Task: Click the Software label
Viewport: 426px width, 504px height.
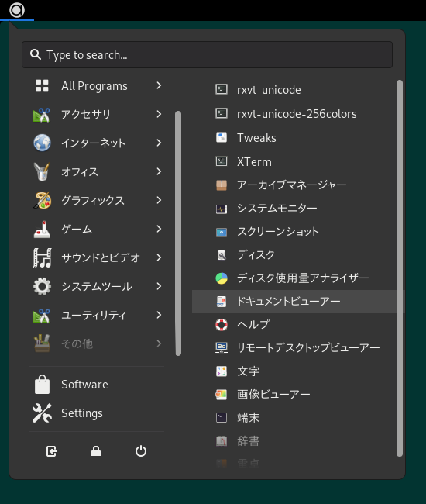Action: (84, 385)
